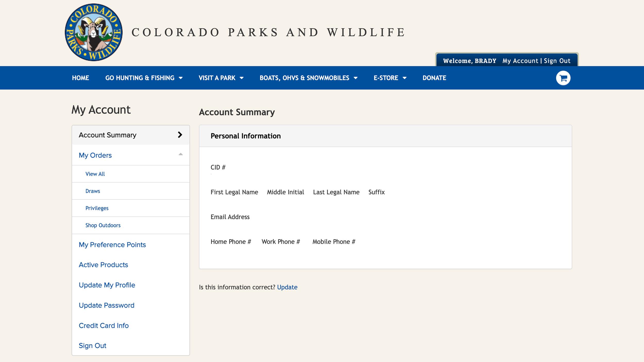Open My Account from the welcome bar
This screenshot has height=362, width=644.
[x=520, y=61]
